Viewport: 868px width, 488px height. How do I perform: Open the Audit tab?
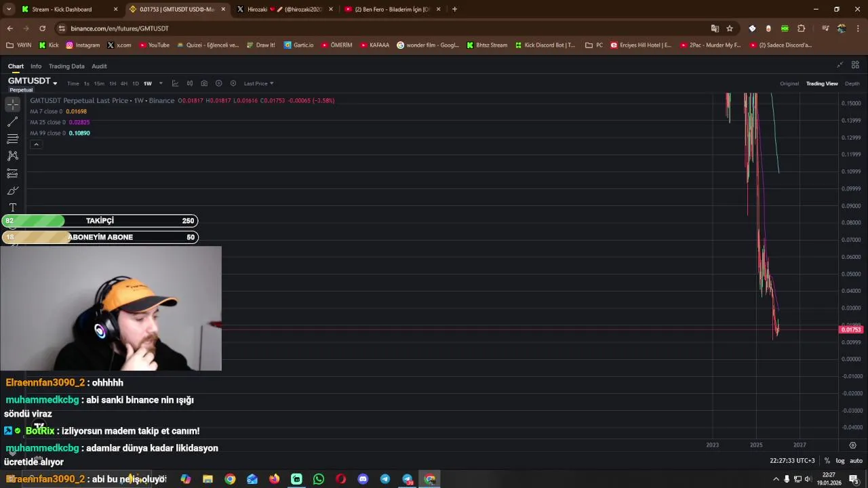pos(99,66)
